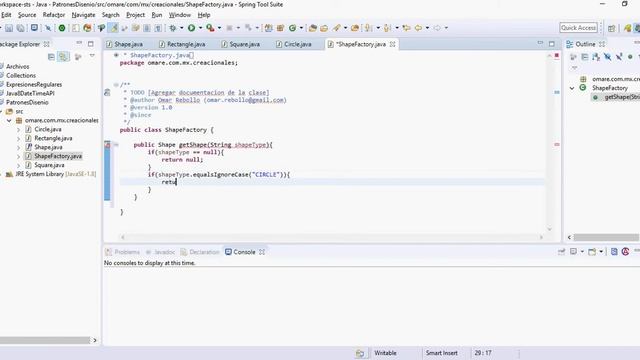640x360 pixels.
Task: Select the ExpresionesRegulares project
Action: click(34, 84)
